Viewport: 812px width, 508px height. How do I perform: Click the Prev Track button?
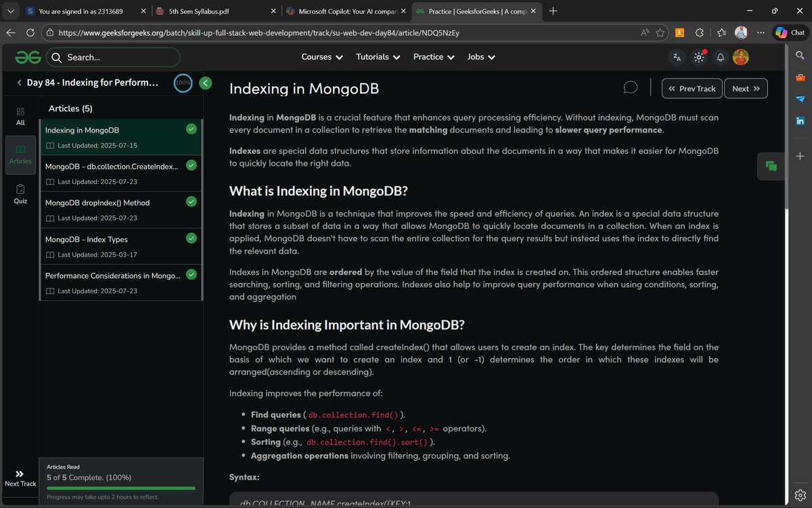pos(691,89)
